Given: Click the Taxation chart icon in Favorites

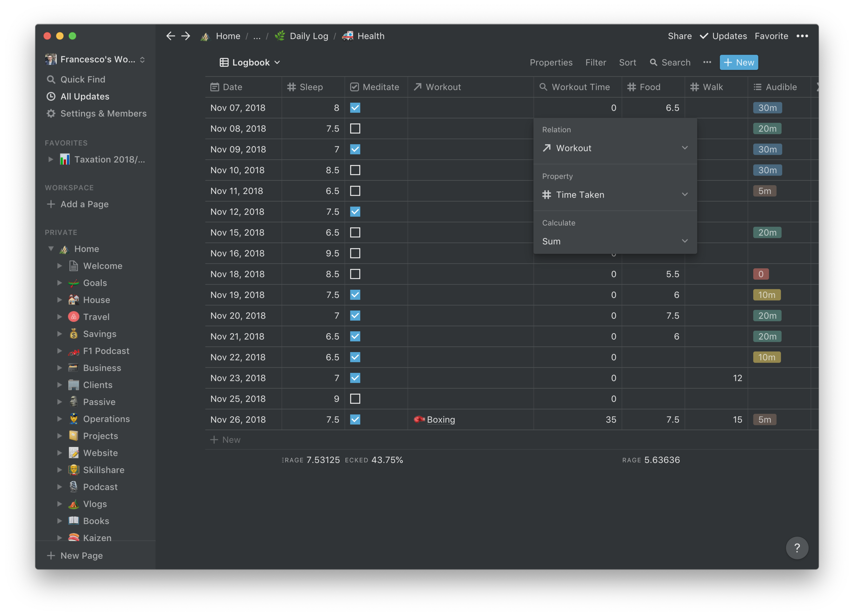Looking at the screenshot, I should [x=65, y=159].
